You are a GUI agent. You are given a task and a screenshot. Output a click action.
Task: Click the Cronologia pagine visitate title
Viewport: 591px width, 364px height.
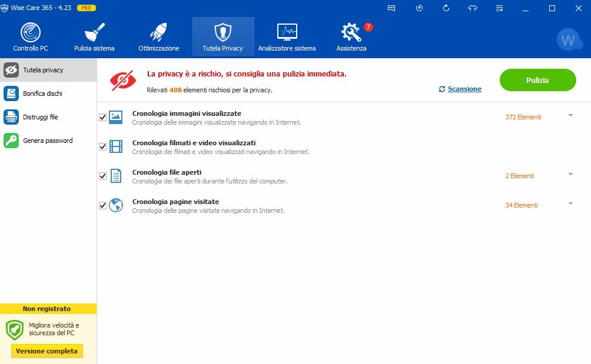(x=175, y=201)
